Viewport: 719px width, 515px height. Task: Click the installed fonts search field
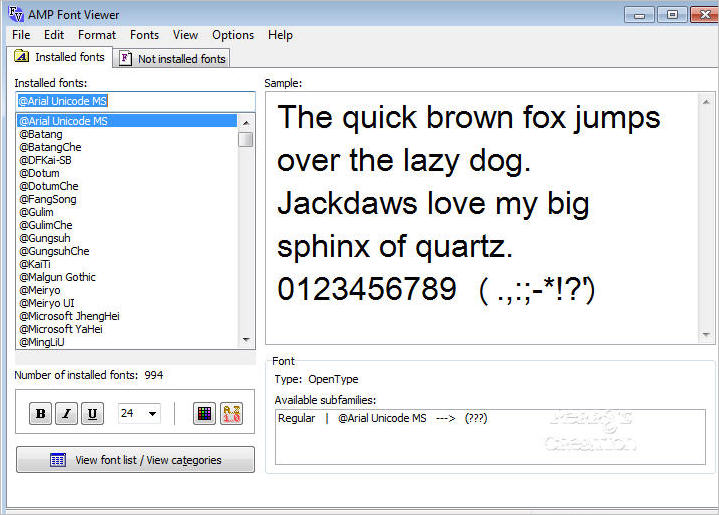click(x=135, y=101)
